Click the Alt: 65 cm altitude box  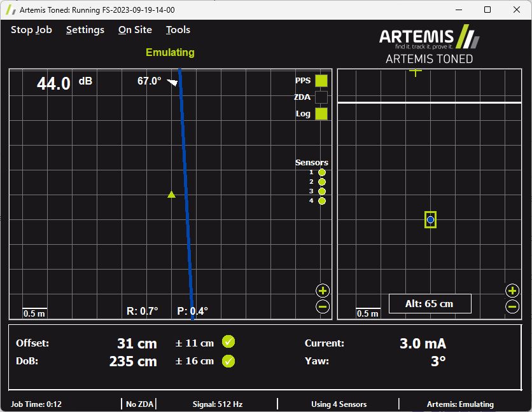430,304
